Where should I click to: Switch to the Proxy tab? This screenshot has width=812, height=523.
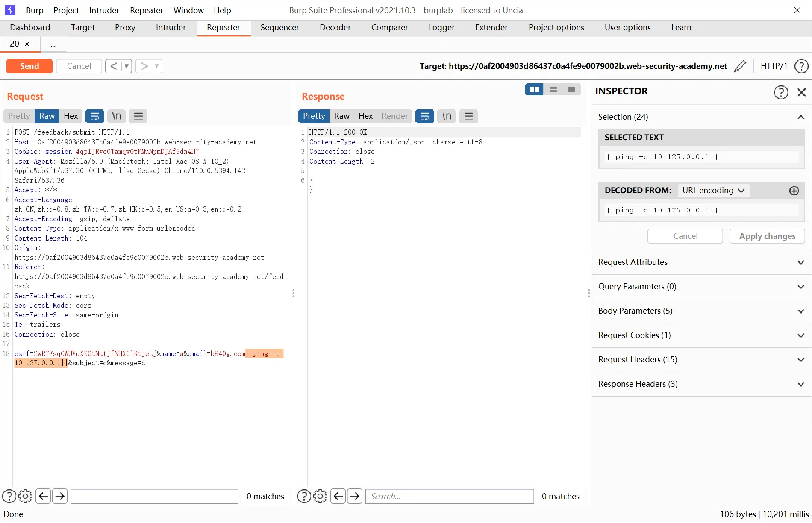coord(125,28)
